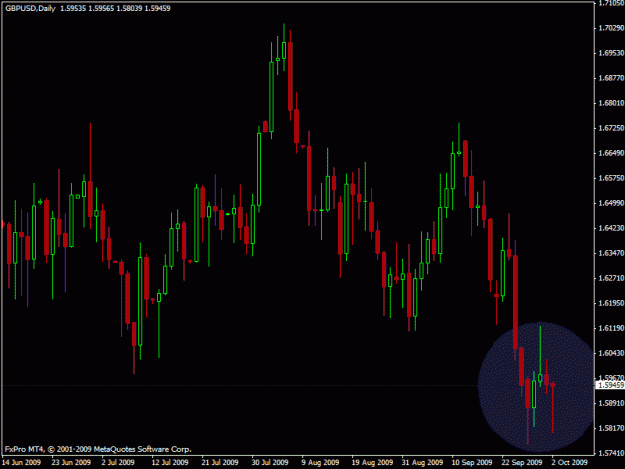Click the 14 Jun 2009 date label
Image resolution: width=625 pixels, height=469 pixels.
click(21, 462)
